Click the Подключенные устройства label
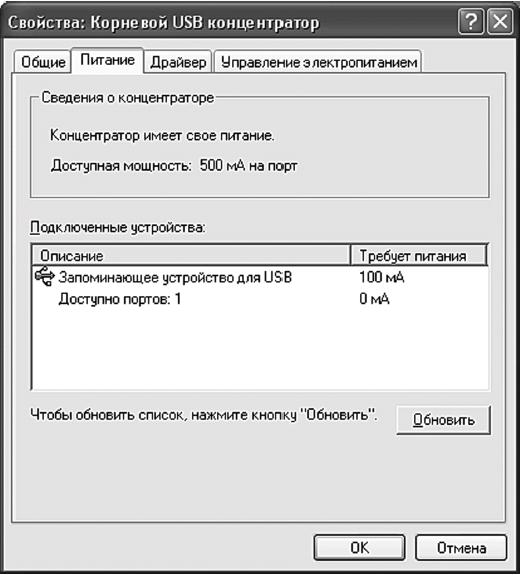 pyautogui.click(x=118, y=228)
